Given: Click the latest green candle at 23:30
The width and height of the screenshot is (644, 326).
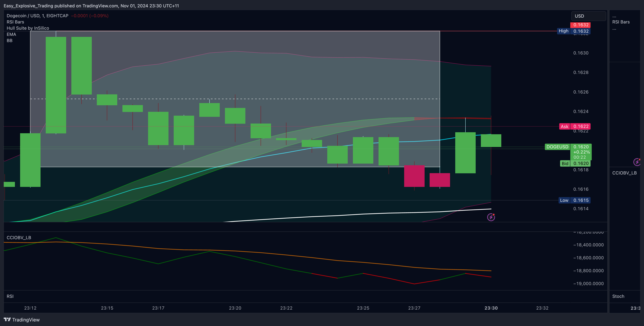Looking at the screenshot, I should [491, 141].
